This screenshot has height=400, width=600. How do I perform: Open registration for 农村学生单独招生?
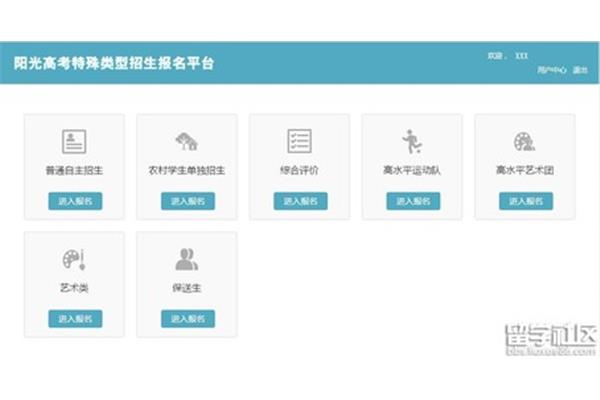[x=188, y=201]
